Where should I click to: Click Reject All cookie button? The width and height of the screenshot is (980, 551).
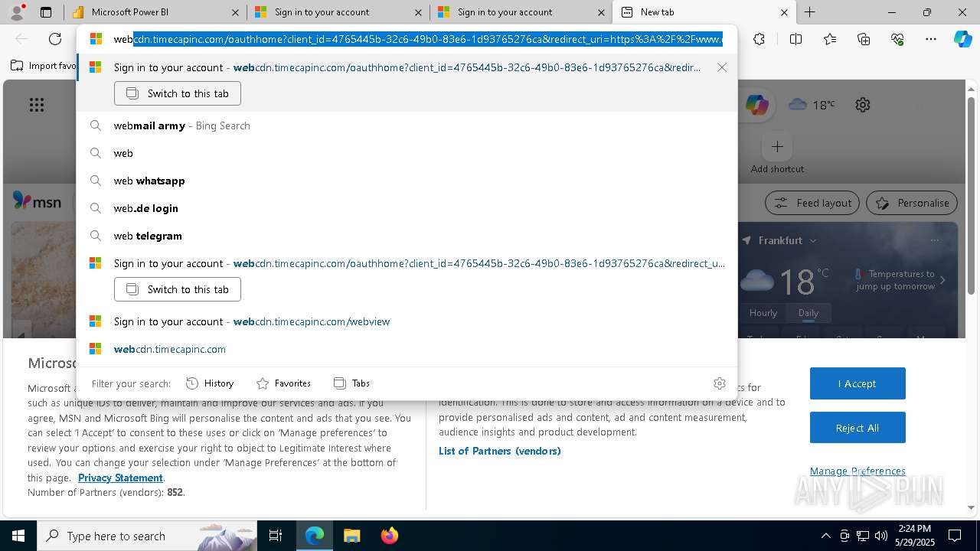[857, 428]
